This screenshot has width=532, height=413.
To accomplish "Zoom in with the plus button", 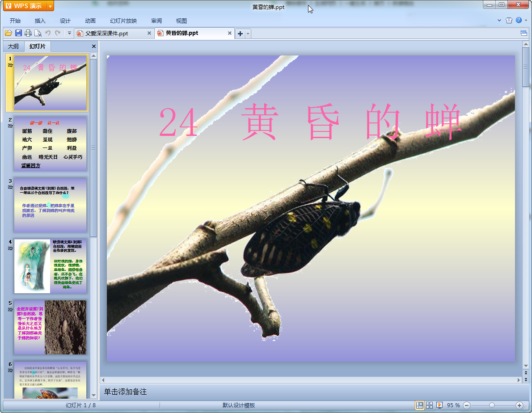I will click(519, 405).
